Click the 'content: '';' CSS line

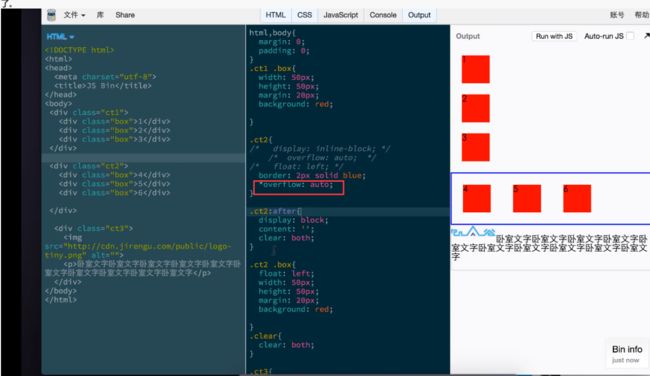pyautogui.click(x=286, y=229)
